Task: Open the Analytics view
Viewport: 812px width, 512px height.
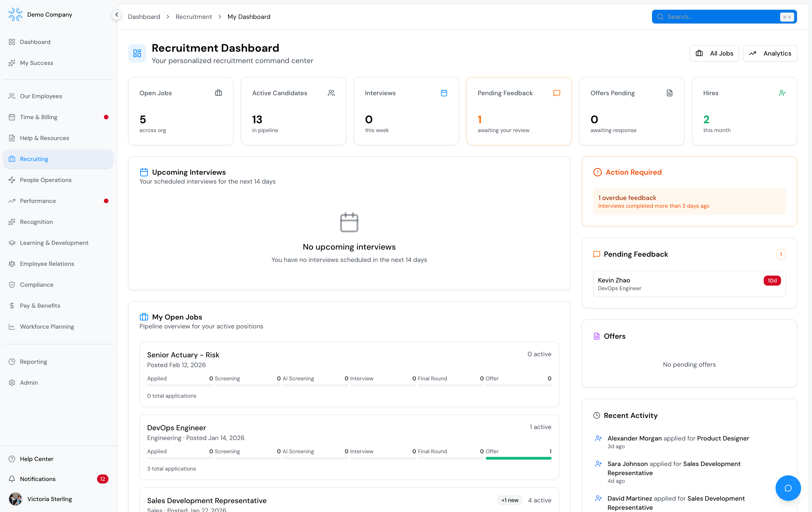Action: (770, 53)
